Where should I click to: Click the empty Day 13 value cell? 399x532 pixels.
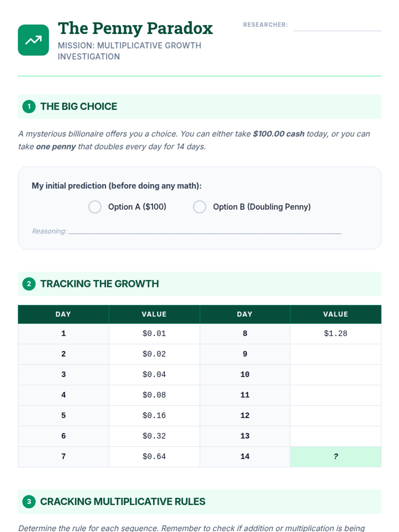click(335, 436)
